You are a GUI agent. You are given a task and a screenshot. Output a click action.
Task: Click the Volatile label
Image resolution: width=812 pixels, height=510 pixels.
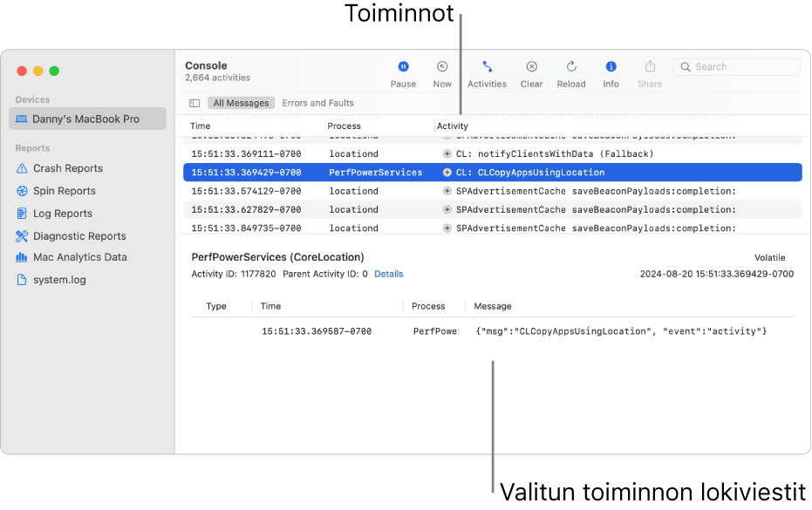pyautogui.click(x=769, y=258)
